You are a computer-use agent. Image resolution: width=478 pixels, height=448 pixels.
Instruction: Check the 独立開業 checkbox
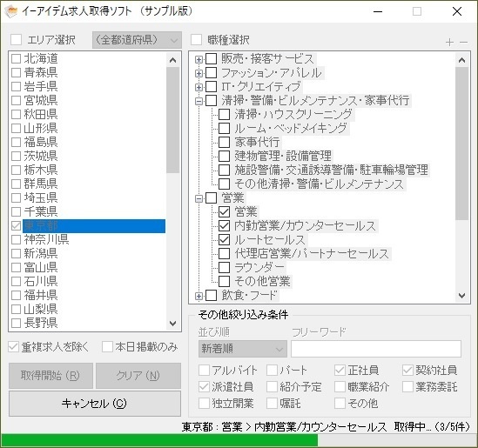click(204, 404)
